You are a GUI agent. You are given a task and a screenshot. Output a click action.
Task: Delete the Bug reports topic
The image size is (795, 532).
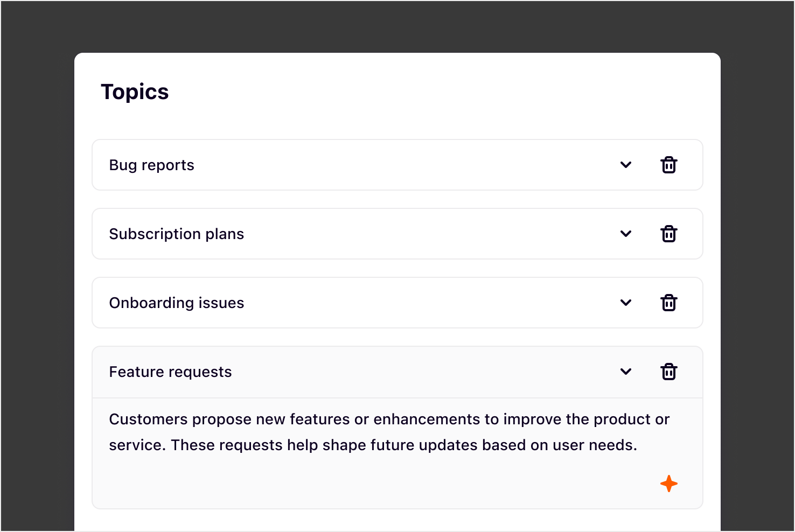[x=668, y=165]
